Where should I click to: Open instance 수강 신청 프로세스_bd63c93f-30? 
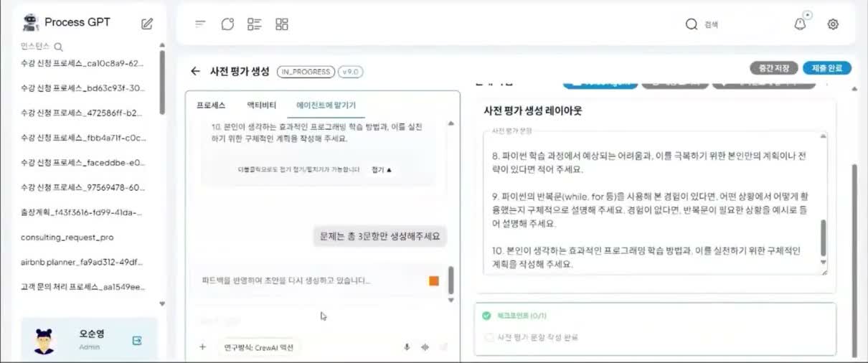pos(83,88)
